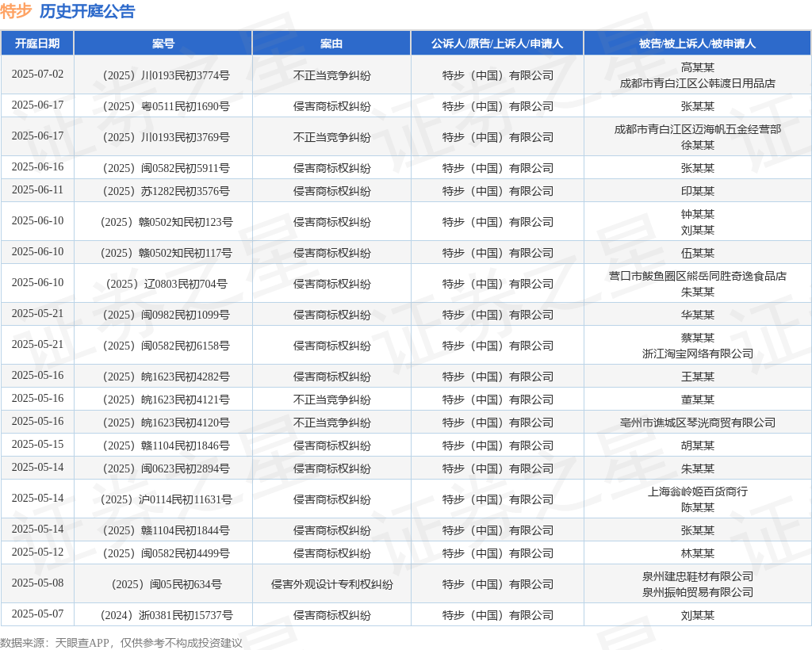Click defendant 董某某

click(x=698, y=400)
